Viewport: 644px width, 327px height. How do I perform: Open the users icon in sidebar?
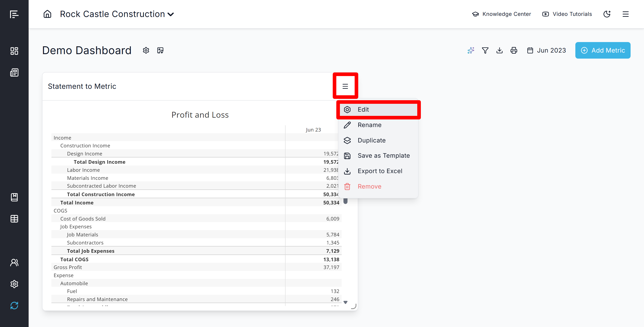pyautogui.click(x=14, y=263)
